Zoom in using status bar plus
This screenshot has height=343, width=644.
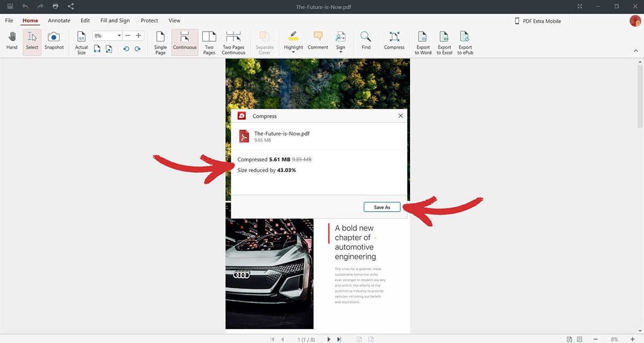[x=632, y=339]
